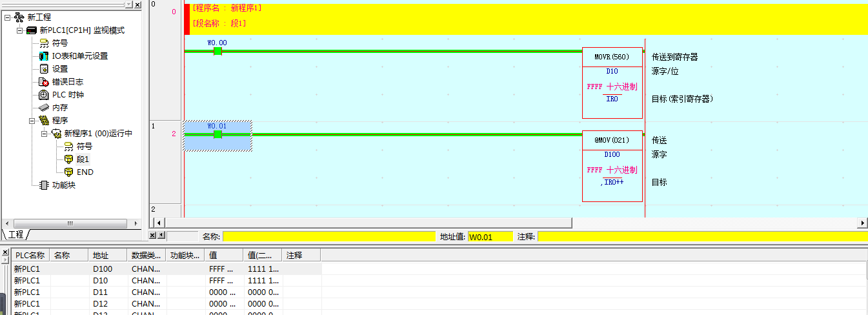
Task: Click the yellow 名称 field in the info bar
Action: coord(329,237)
